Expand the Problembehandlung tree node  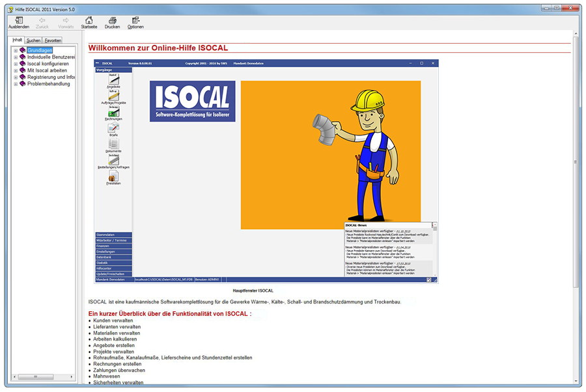tap(16, 84)
